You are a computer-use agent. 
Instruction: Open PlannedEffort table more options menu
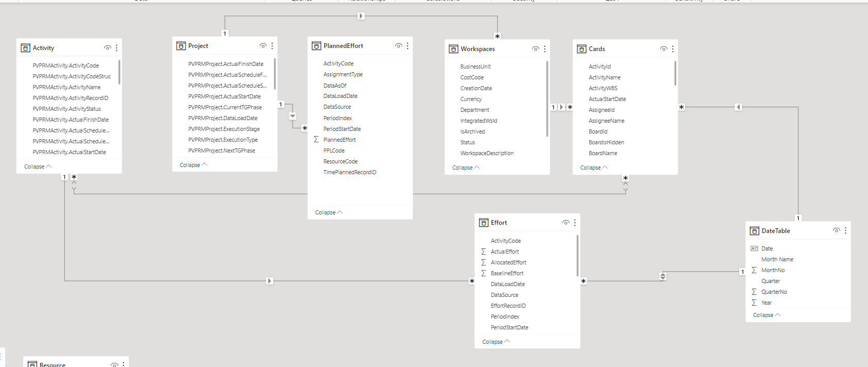pyautogui.click(x=408, y=46)
